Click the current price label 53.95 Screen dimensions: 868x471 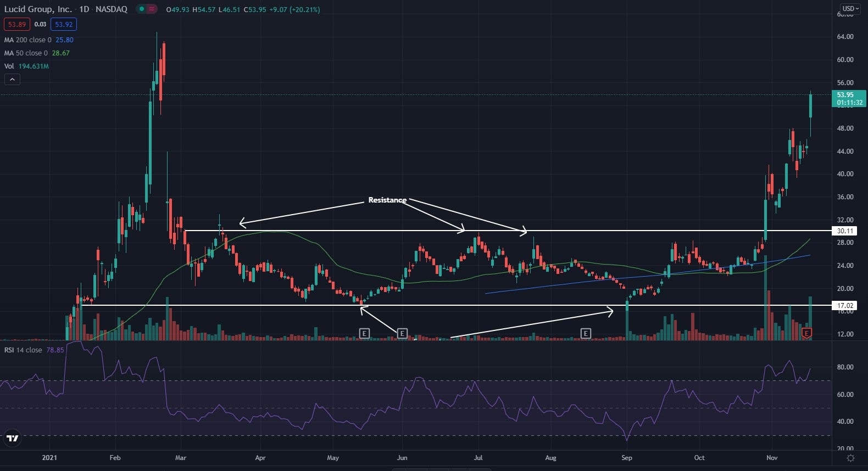849,98
